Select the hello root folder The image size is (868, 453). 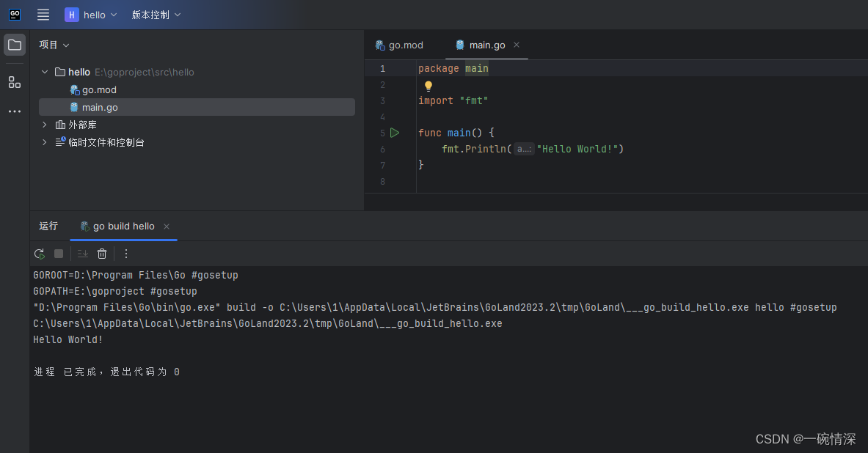coord(125,72)
